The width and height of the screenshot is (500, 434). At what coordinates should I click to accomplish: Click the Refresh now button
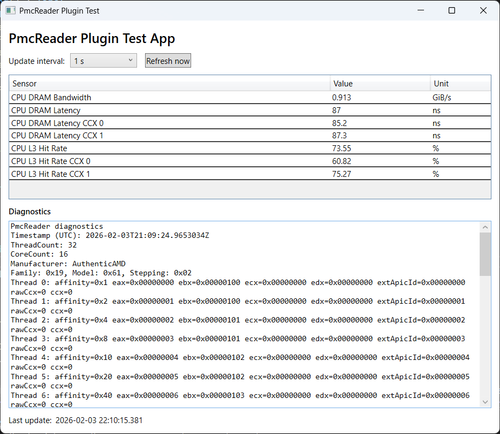pyautogui.click(x=168, y=61)
